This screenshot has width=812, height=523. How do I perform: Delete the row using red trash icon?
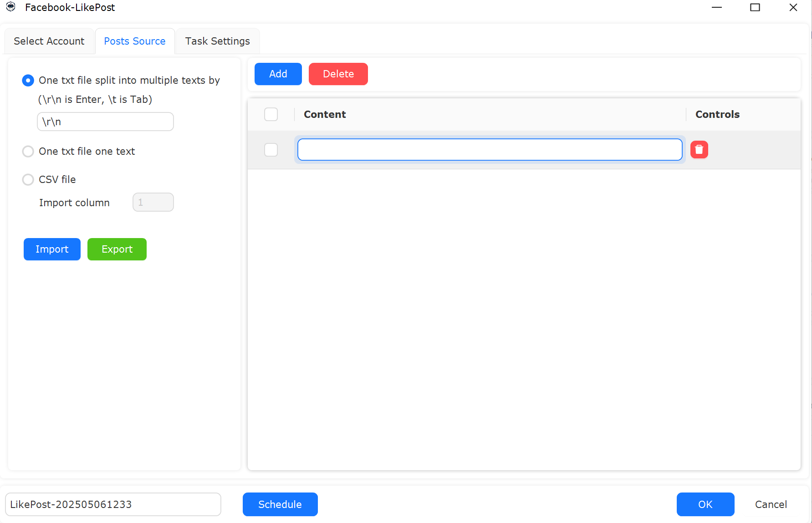point(699,150)
